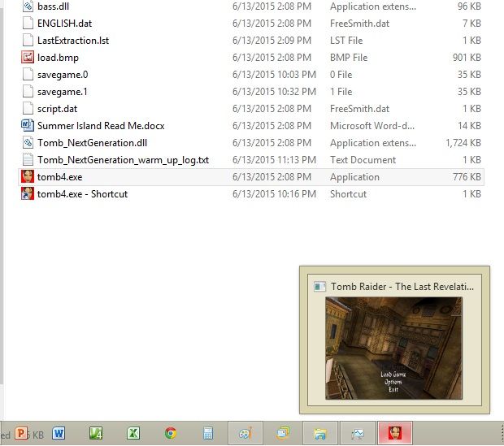Click the '6/13/2015 10:32 PM' date of savegame.1
This screenshot has height=446, width=504.
274,92
